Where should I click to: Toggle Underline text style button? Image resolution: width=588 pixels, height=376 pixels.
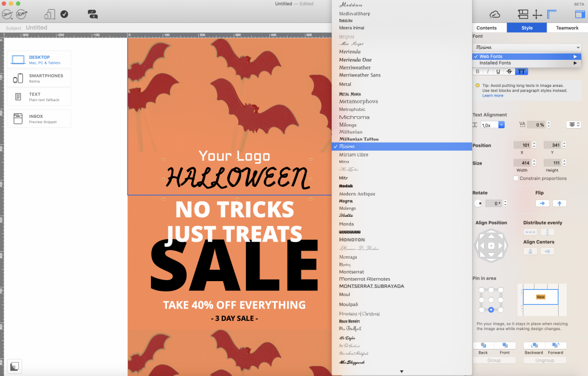pyautogui.click(x=498, y=71)
